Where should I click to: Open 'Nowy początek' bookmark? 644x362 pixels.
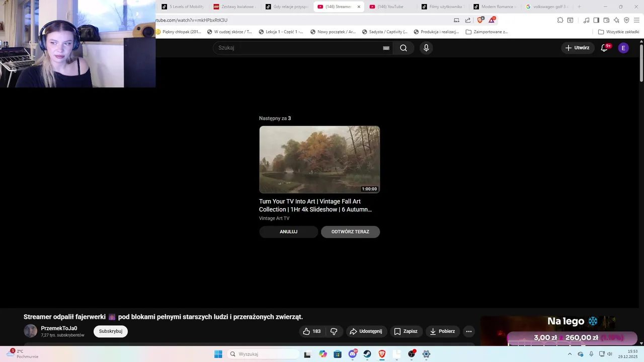click(333, 32)
